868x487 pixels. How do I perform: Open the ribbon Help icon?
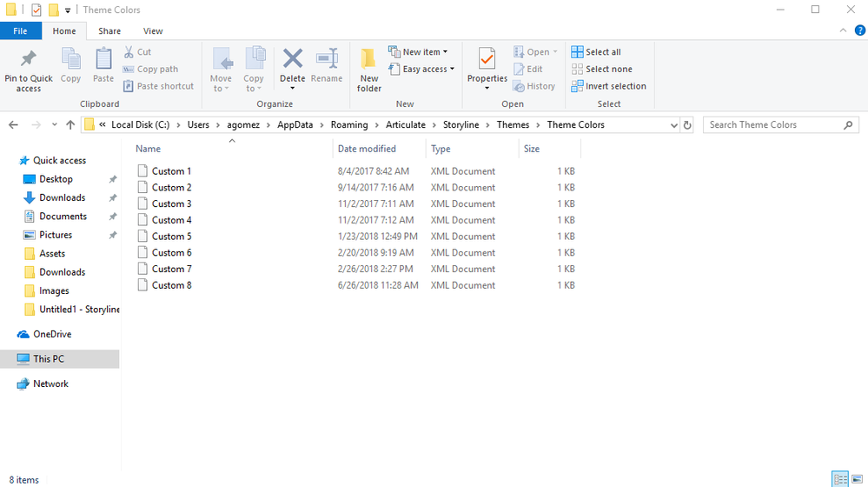click(x=859, y=30)
